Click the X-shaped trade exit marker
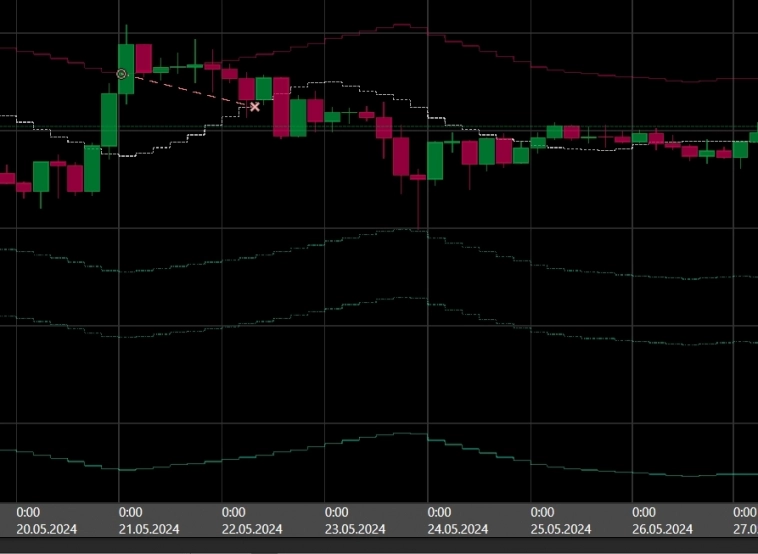The width and height of the screenshot is (758, 554). point(255,106)
